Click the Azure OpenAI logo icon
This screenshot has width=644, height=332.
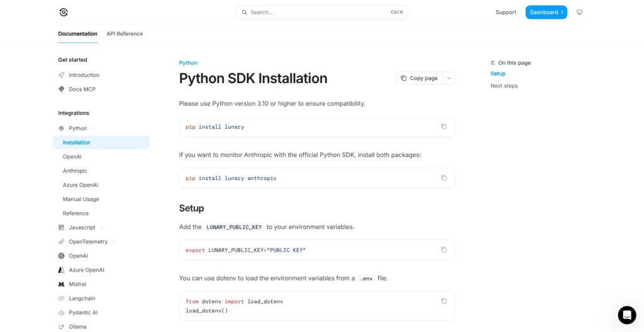[62, 270]
